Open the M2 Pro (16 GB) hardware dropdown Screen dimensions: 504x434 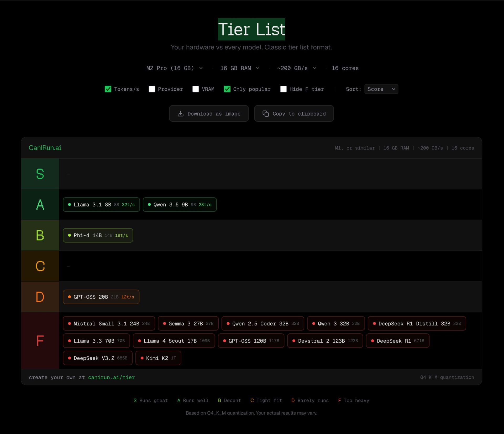click(174, 68)
